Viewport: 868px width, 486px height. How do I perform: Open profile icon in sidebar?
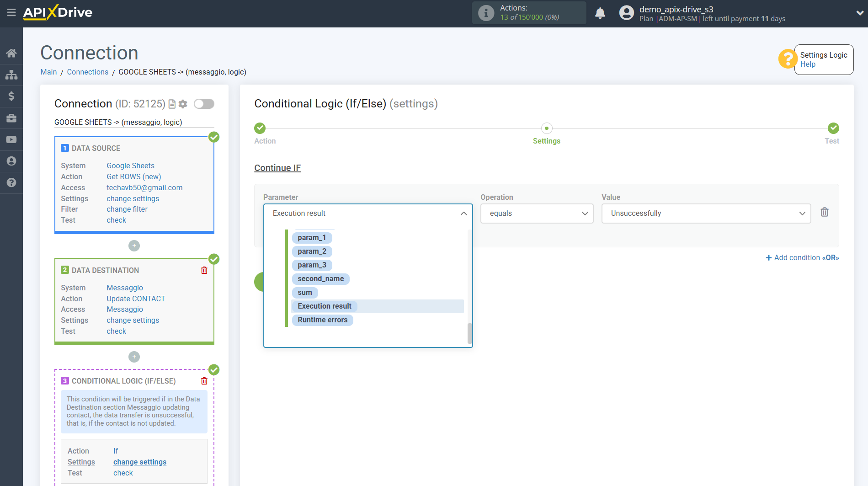11,161
